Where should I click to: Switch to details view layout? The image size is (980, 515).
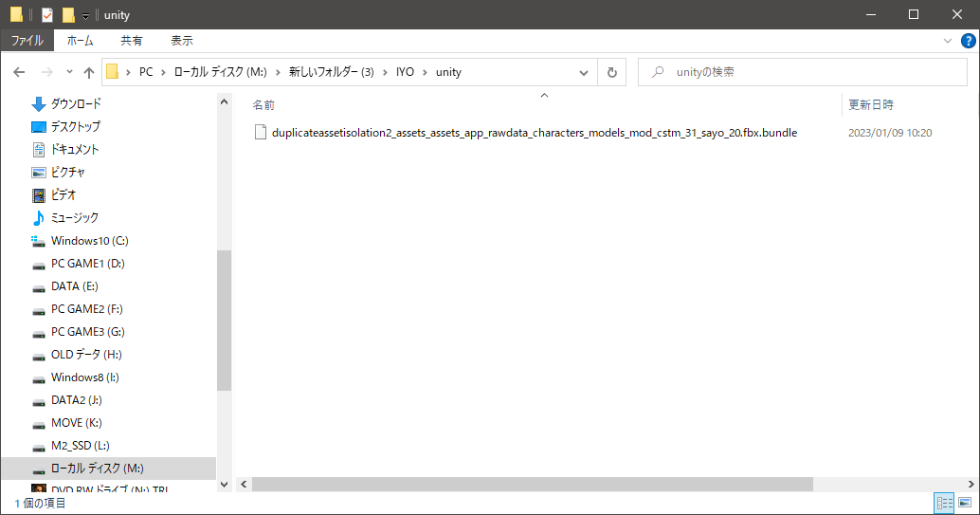point(944,503)
